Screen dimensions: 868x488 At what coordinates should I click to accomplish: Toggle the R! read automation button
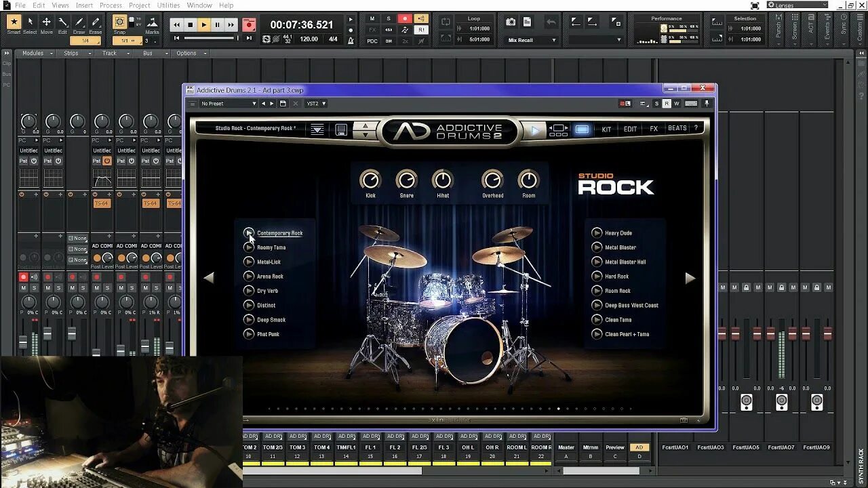click(x=421, y=30)
